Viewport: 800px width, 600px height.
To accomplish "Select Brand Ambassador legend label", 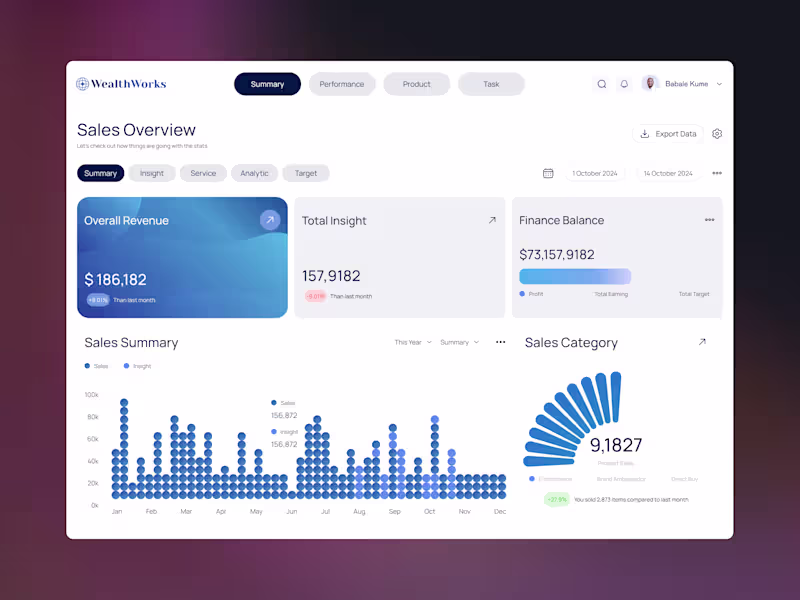I will tap(621, 479).
